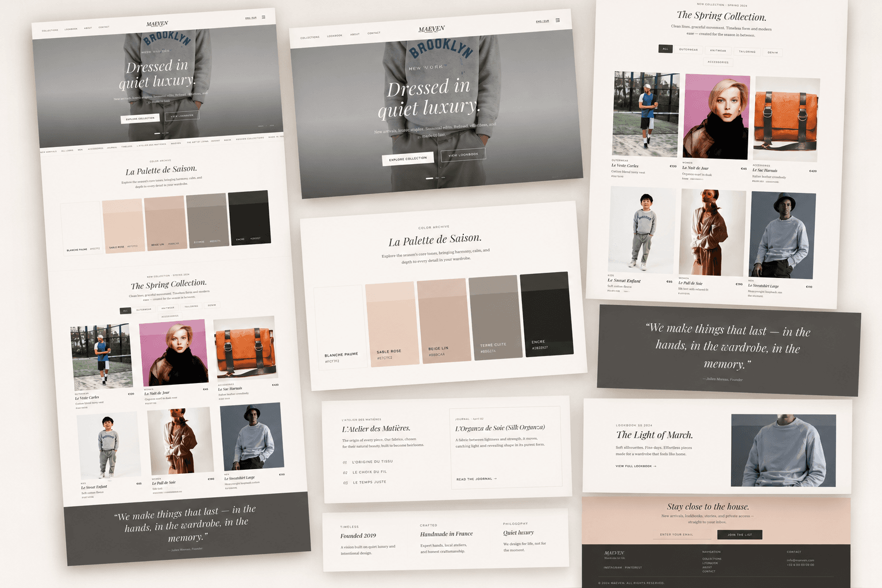Click Lookbook in the larger hero navigation bar

[x=335, y=36]
